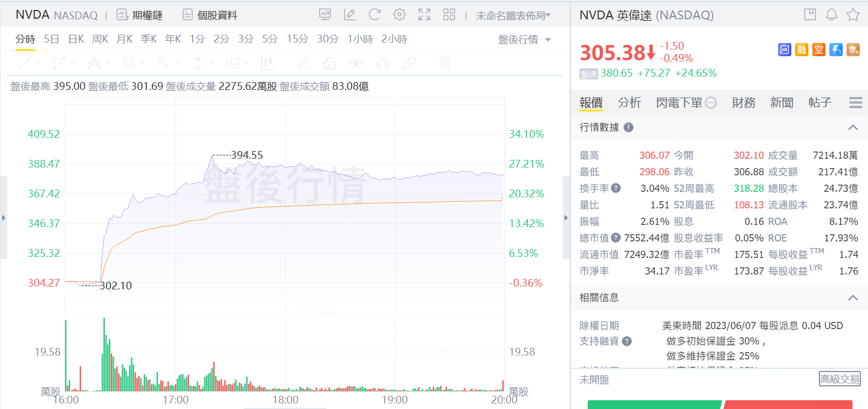Select the polyline channel drawing tool
The height and width of the screenshot is (409, 868).
(x=58, y=63)
